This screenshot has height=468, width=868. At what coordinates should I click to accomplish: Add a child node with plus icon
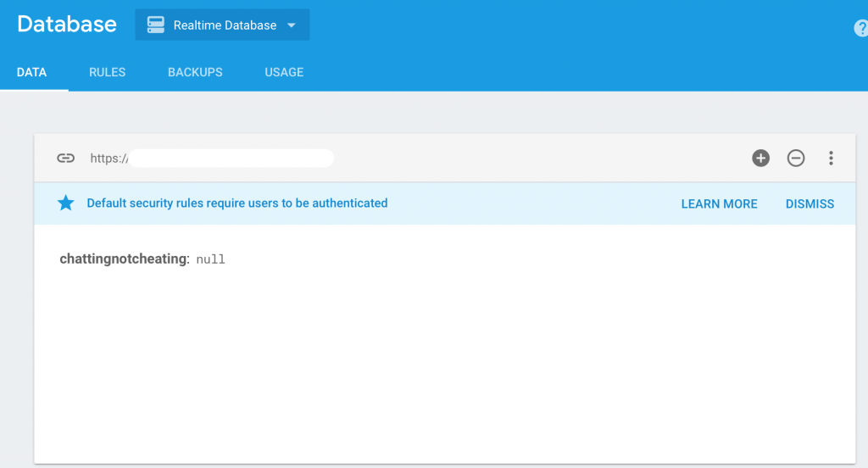(760, 158)
